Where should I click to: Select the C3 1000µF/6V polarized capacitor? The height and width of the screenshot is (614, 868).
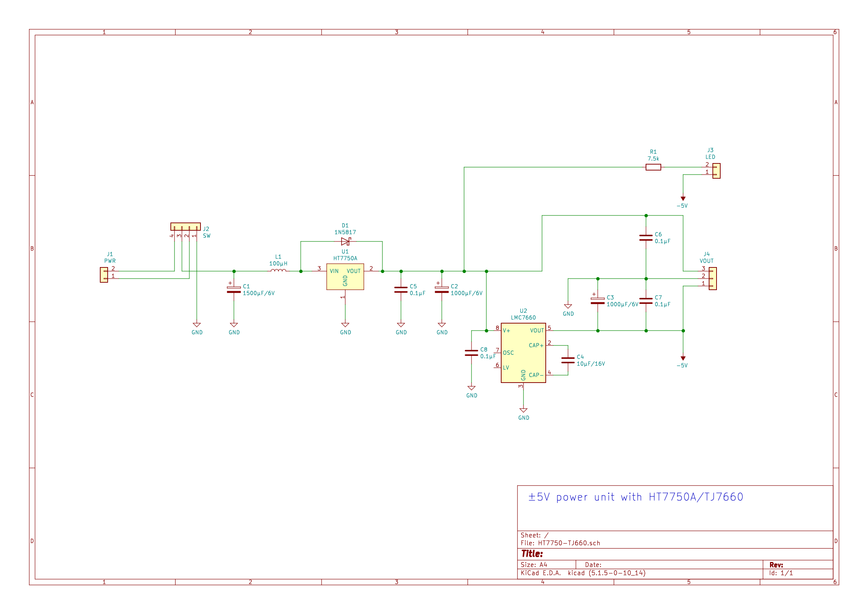pos(597,301)
